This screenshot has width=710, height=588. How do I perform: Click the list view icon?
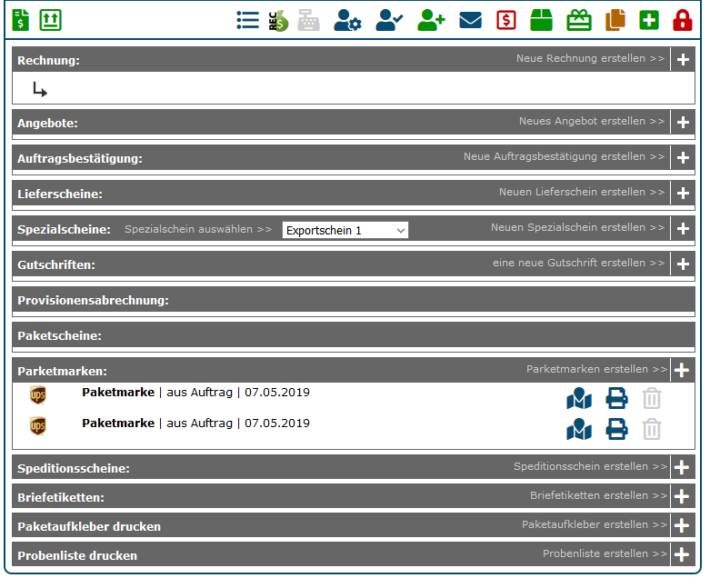pyautogui.click(x=247, y=20)
